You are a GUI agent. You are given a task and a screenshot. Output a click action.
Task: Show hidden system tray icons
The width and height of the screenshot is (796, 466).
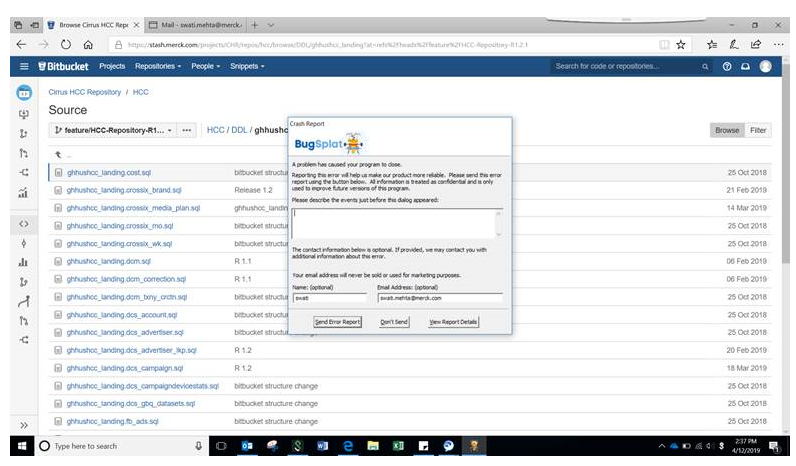point(661,446)
